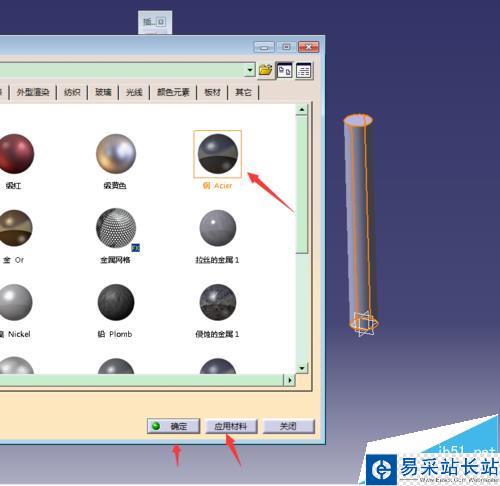Click the vertical scrollbar thumb
Image resolution: width=500 pixels, height=486 pixels.
click(302, 184)
